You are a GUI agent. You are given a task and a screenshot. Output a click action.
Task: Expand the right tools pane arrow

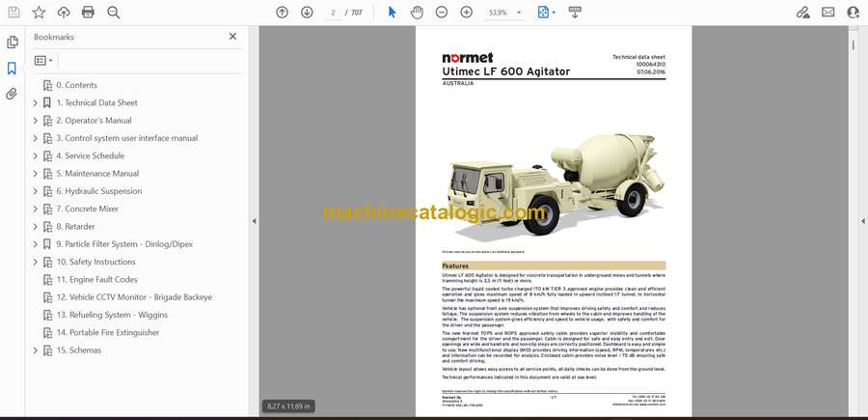(862, 221)
